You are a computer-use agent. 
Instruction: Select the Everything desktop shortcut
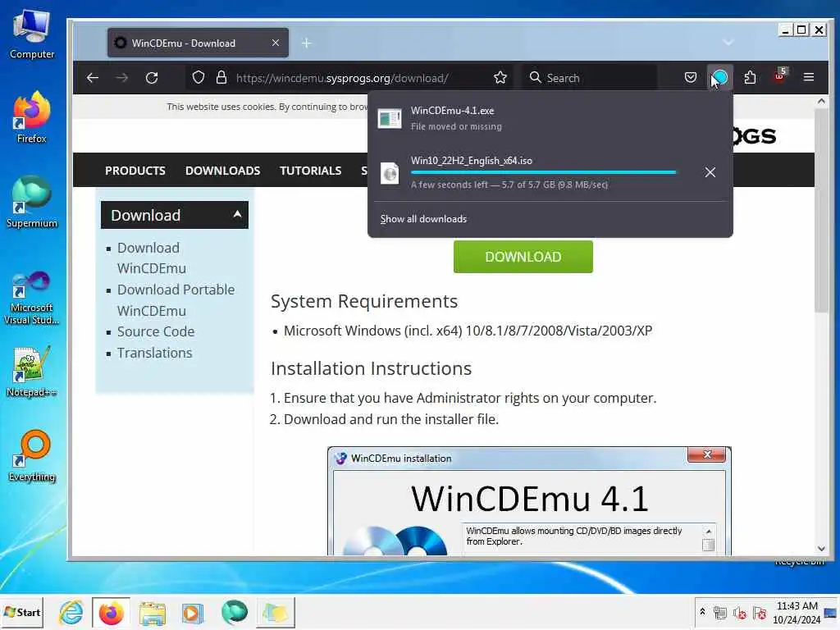click(x=32, y=456)
